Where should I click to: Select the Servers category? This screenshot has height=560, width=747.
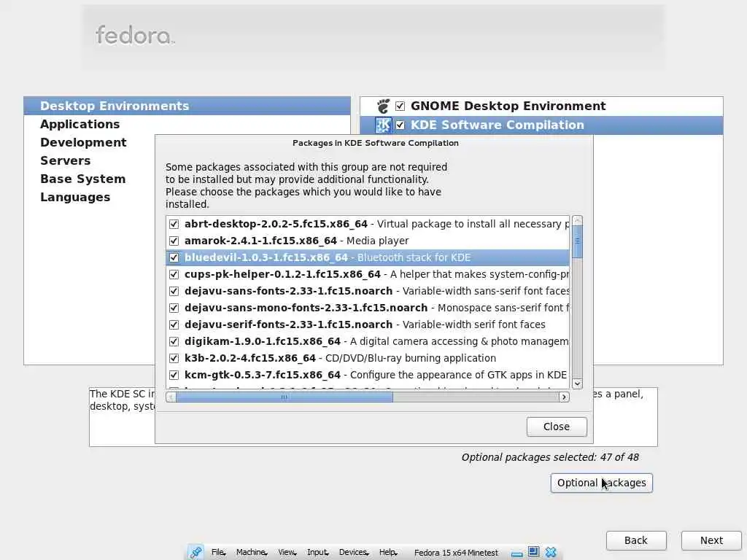(x=65, y=160)
